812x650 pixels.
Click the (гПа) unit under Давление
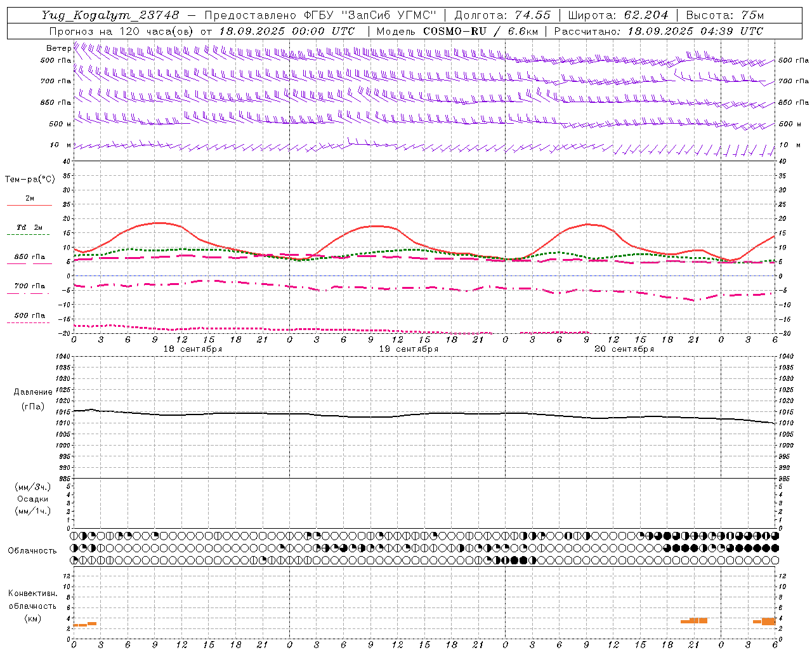click(x=33, y=407)
